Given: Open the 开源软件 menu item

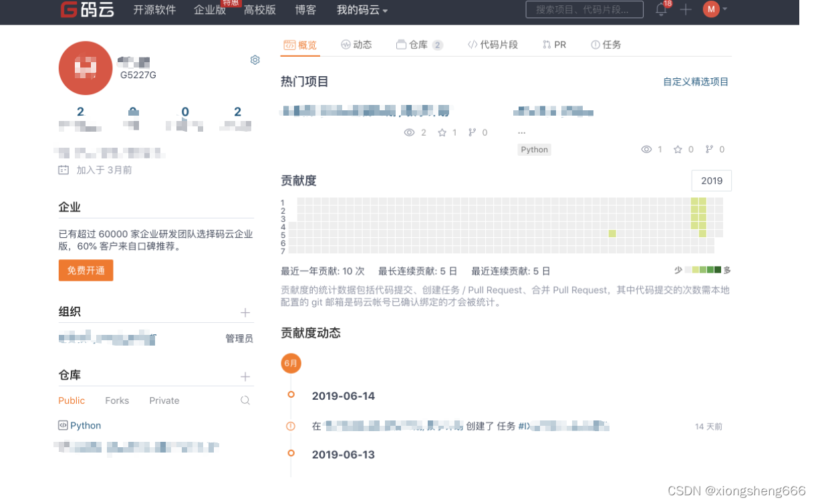Looking at the screenshot, I should (x=153, y=9).
